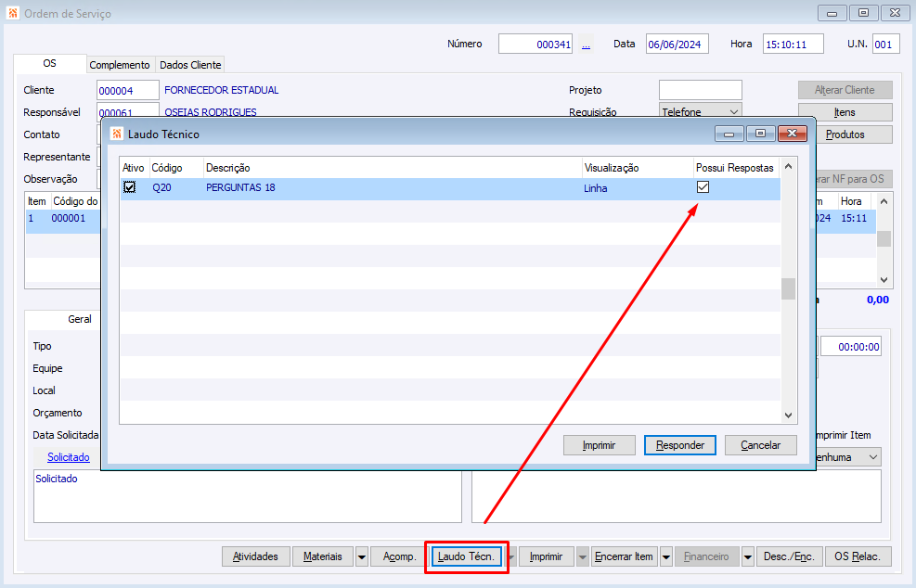916x588 pixels.
Task: Click the Visualização column header
Action: click(x=638, y=168)
